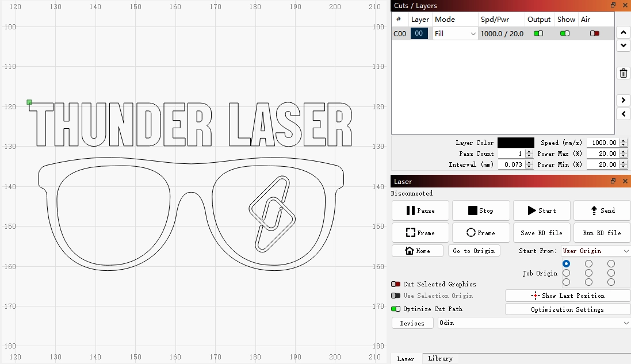Click the Layer column header
The image size is (631, 364).
point(420,20)
